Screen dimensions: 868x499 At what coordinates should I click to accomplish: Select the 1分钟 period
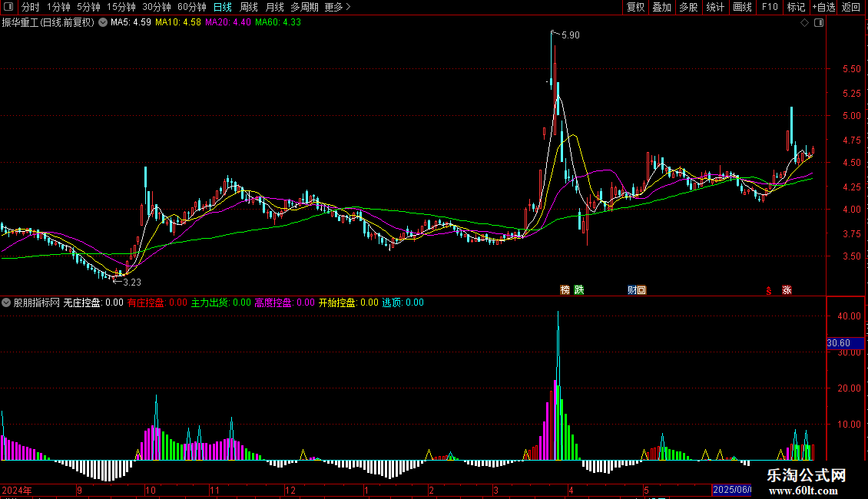[58, 7]
